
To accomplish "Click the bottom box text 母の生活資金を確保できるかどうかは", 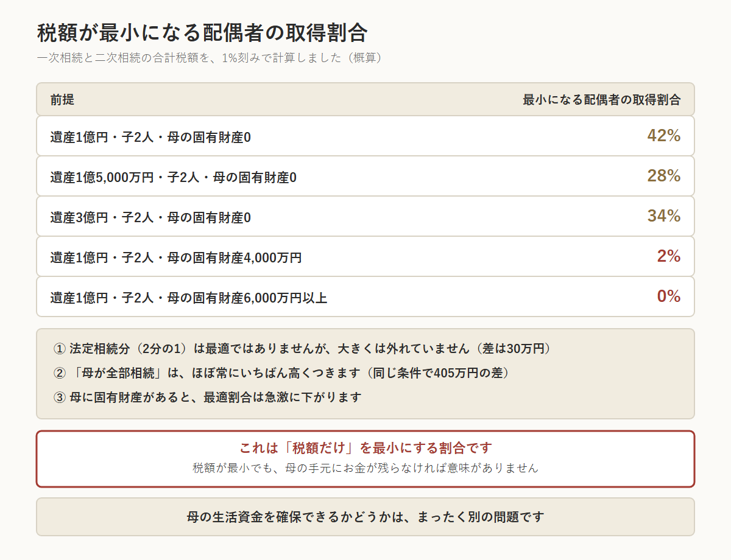I will 365,517.
